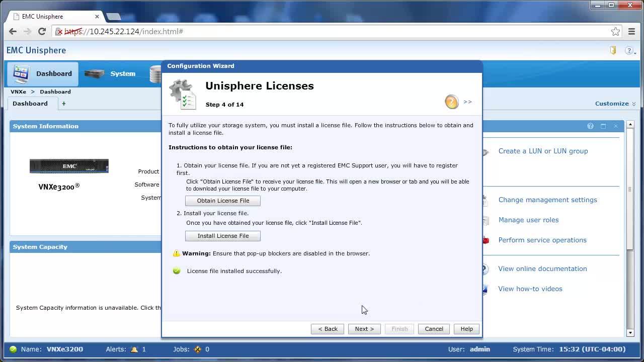Open the Unisphere help menu dropdown
The image size is (644, 362).
pyautogui.click(x=630, y=50)
